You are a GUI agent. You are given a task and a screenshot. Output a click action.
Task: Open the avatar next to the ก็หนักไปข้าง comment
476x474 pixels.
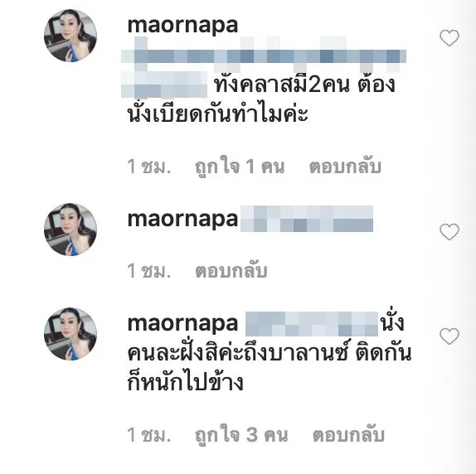pos(70,334)
